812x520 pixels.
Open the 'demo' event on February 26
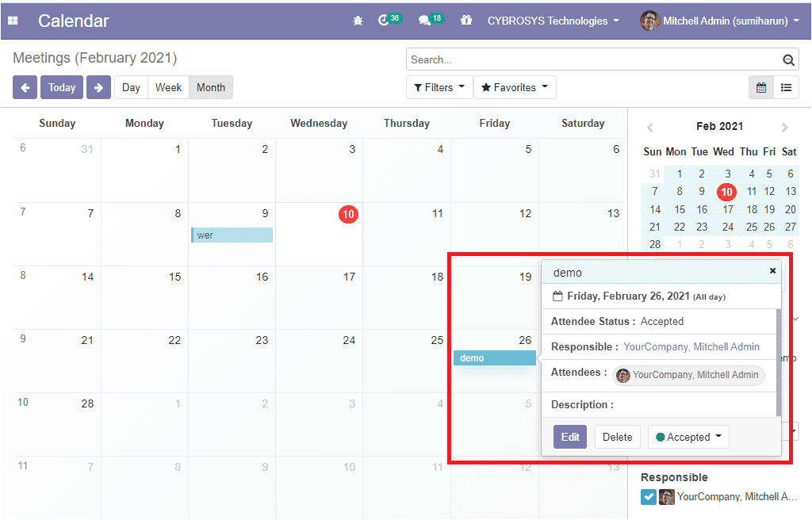pyautogui.click(x=495, y=357)
